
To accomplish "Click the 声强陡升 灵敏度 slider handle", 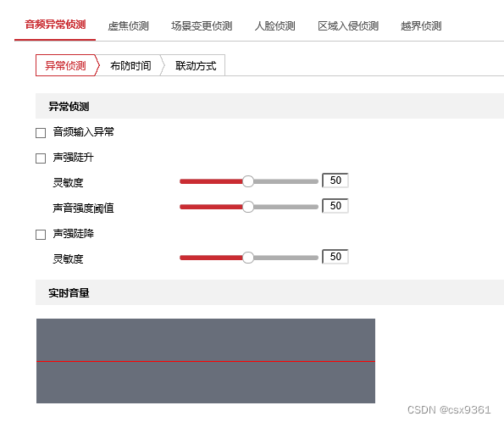I will tap(248, 181).
